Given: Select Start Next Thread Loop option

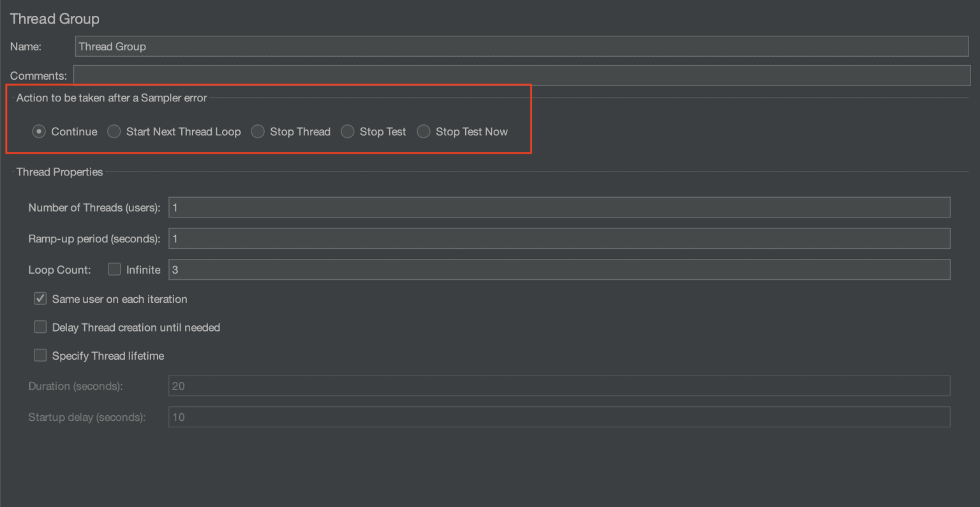Looking at the screenshot, I should (114, 131).
